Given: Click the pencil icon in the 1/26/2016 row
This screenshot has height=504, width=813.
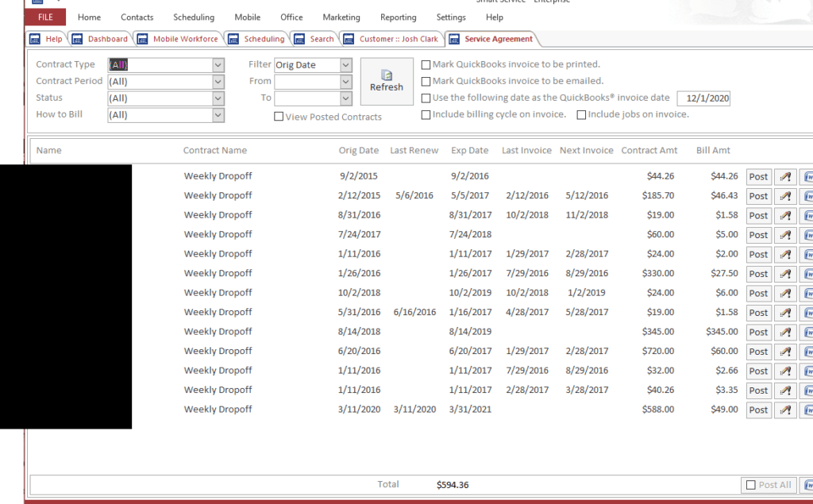Looking at the screenshot, I should (x=785, y=274).
